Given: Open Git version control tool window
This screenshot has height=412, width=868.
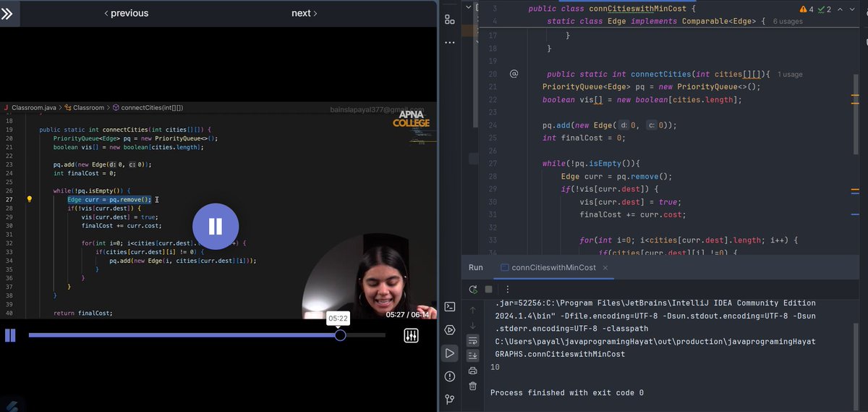Looking at the screenshot, I should coord(450,399).
